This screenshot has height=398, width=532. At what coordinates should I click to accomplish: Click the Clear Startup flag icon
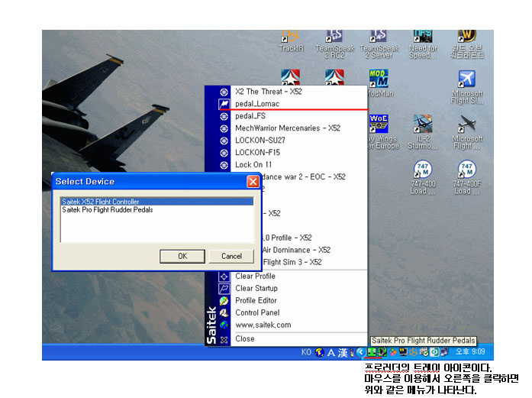(224, 289)
